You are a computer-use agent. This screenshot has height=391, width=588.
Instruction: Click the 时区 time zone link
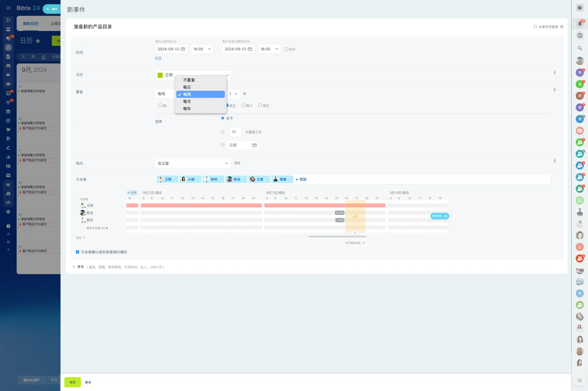click(x=158, y=58)
